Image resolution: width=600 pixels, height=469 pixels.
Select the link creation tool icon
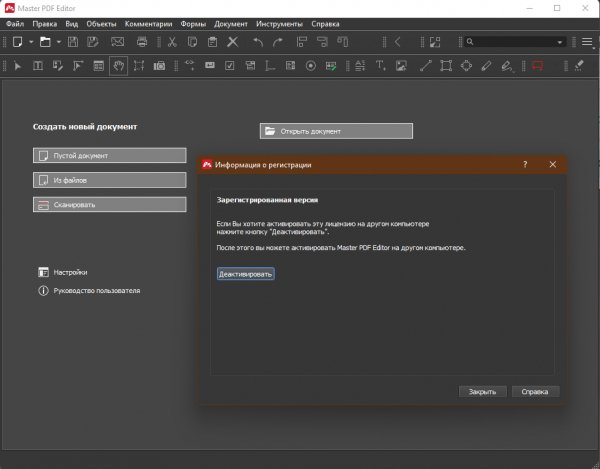pos(189,66)
